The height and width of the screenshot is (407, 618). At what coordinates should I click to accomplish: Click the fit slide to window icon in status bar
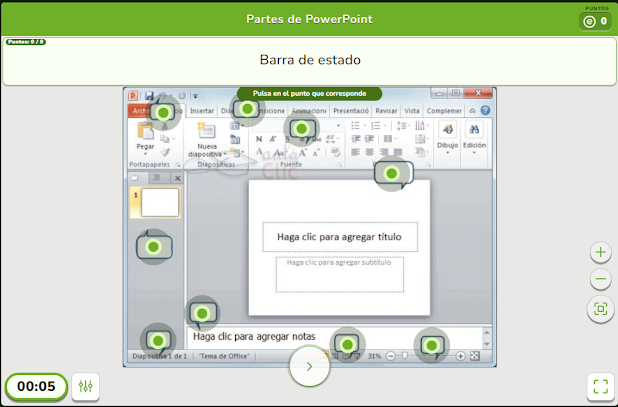[x=475, y=356]
